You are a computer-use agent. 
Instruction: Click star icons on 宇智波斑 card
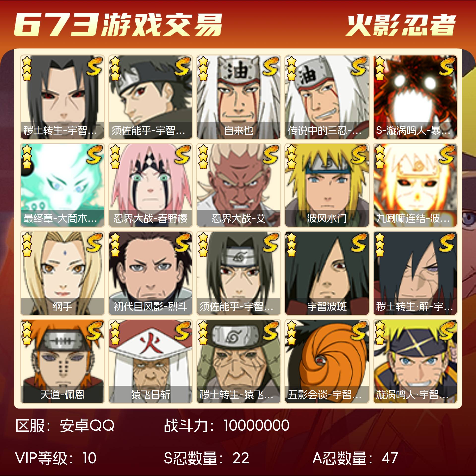pos(291,245)
